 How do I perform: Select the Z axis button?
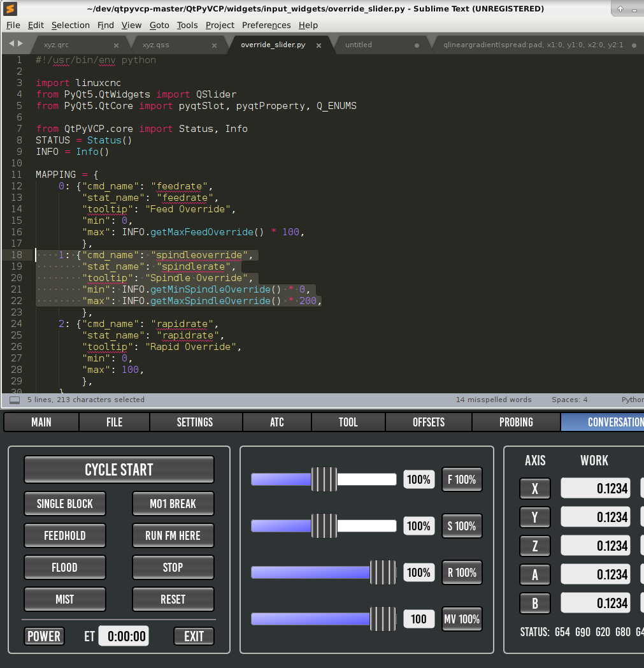535,546
